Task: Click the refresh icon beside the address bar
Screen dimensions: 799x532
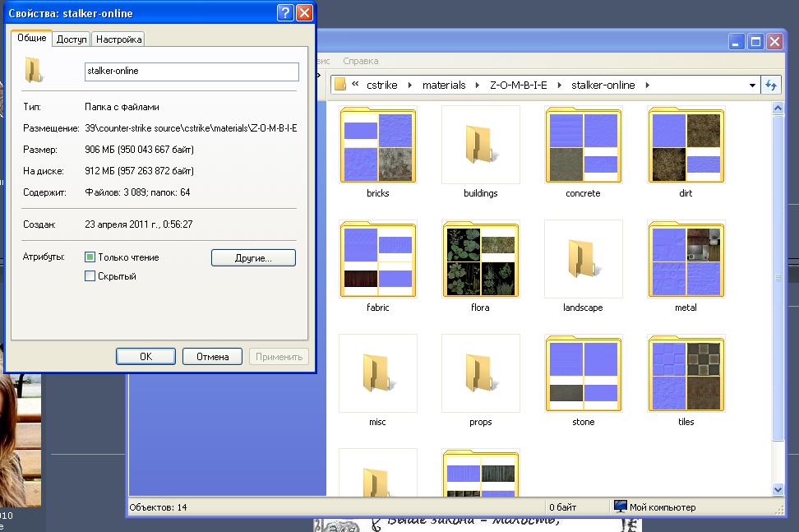Action: click(x=770, y=85)
